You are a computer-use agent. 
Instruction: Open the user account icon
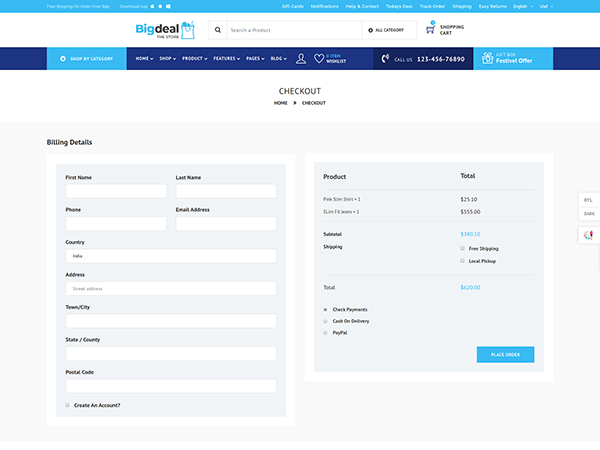301,59
